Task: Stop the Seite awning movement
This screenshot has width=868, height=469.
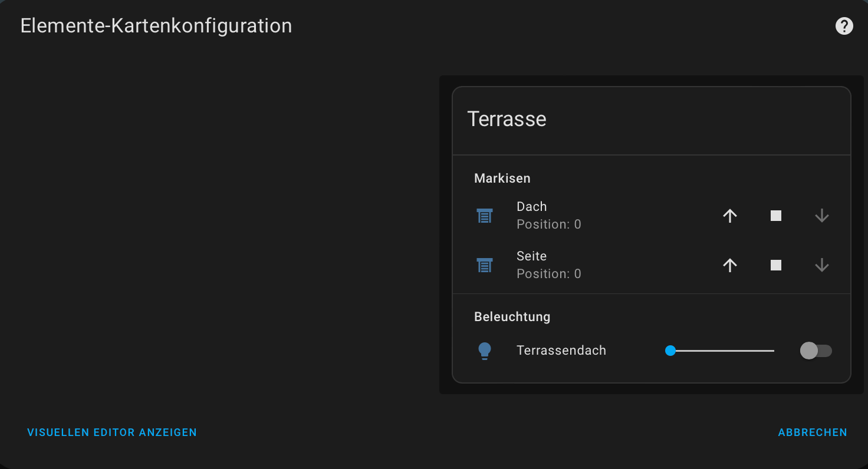Action: (776, 266)
